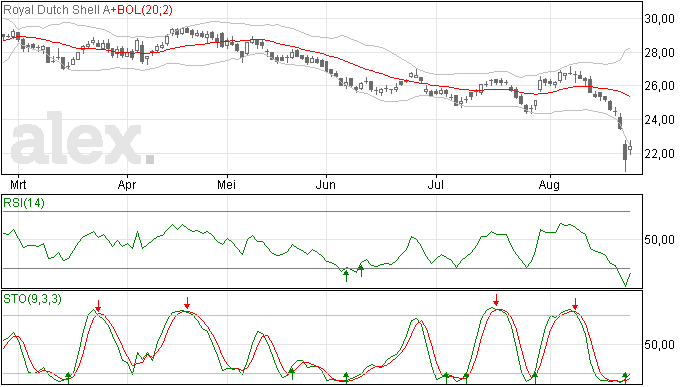Viewport: 690px width, 387px height.
Task: Click the green STO buy arrow in late May
Action: coord(291,374)
